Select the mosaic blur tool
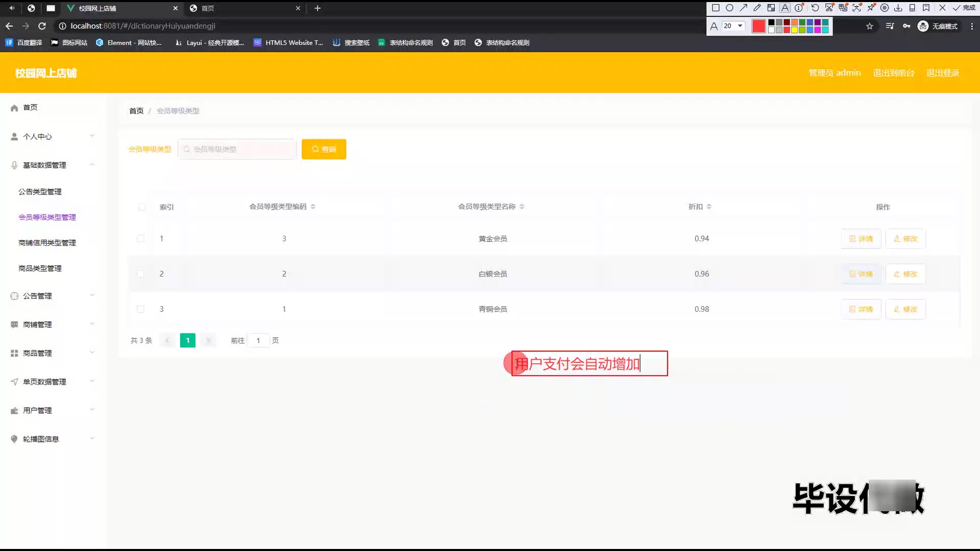This screenshot has width=980, height=551. 771,8
